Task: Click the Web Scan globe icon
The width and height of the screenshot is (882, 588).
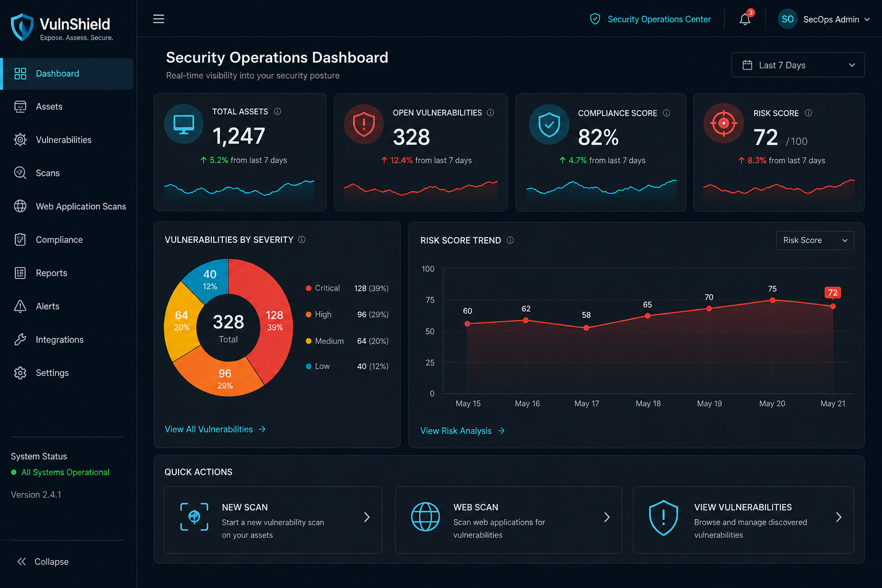Action: tap(425, 517)
